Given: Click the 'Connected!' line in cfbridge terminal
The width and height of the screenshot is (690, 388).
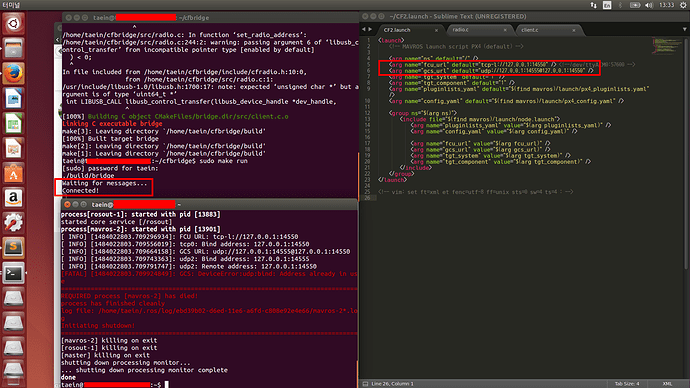Looking at the screenshot, I should pos(81,190).
